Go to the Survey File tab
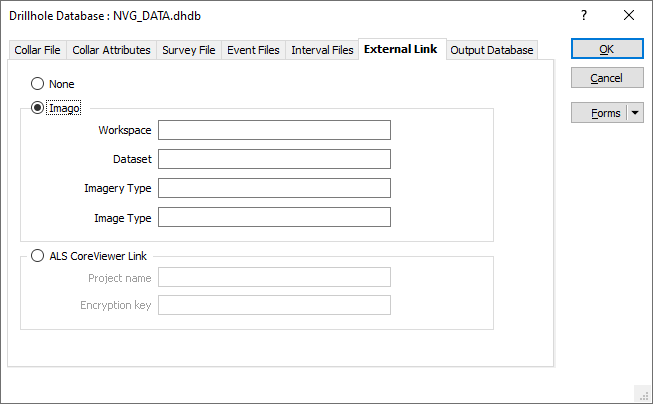 pos(189,50)
